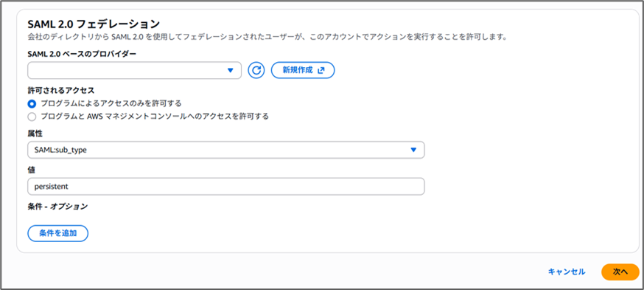Expand the 属性 SAML:sub_type combo box
This screenshot has height=290, width=644.
[226, 150]
